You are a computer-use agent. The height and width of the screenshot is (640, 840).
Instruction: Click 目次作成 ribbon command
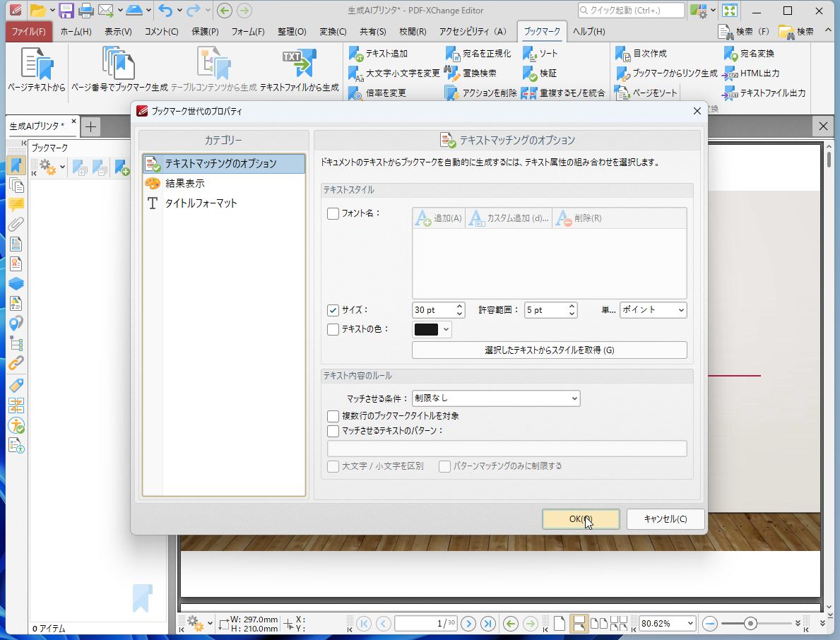(641, 54)
